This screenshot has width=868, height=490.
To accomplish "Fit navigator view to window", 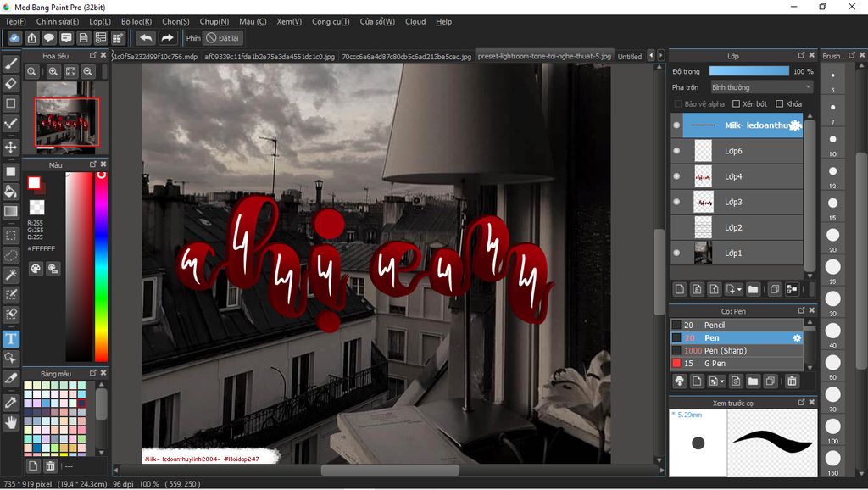I will click(x=70, y=71).
